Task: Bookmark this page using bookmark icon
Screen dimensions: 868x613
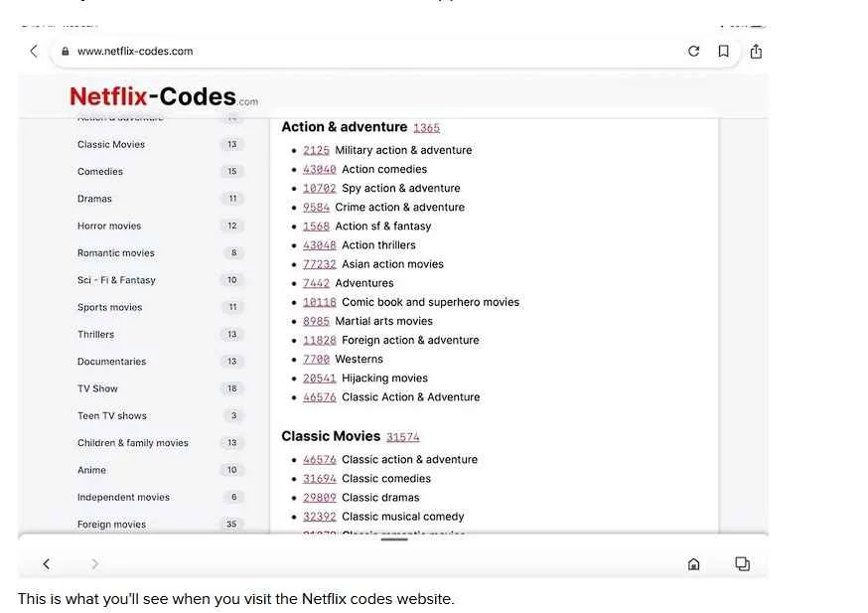Action: (x=724, y=52)
